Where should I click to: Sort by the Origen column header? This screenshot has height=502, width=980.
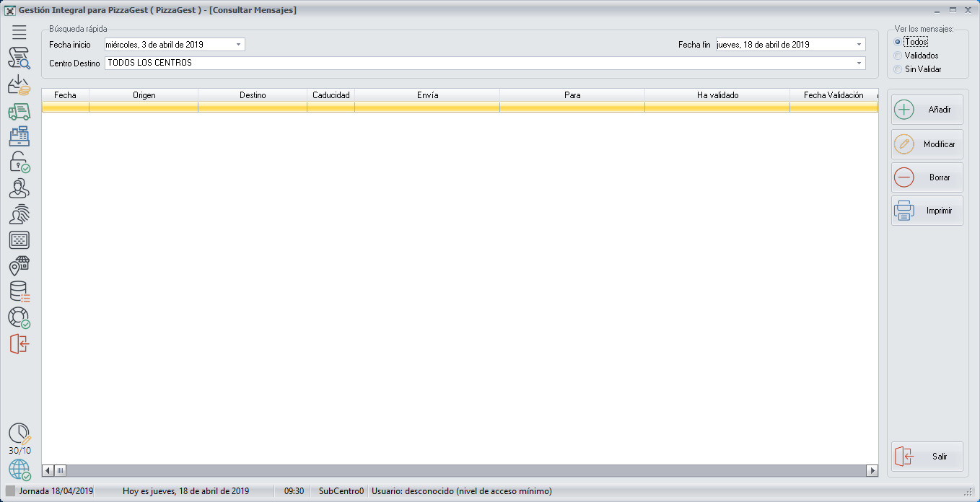tap(144, 95)
